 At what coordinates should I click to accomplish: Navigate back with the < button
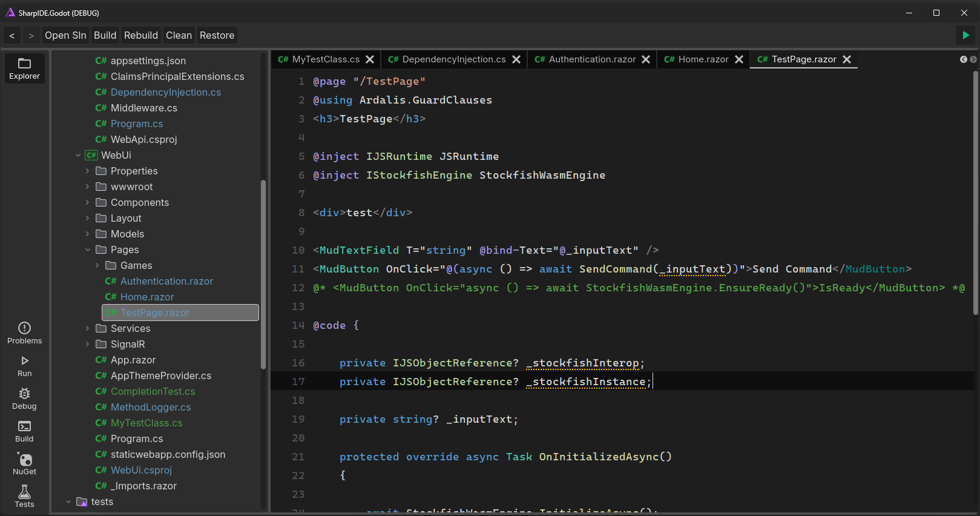coord(12,36)
